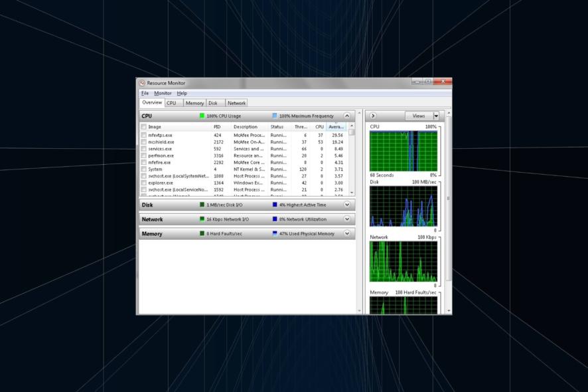This screenshot has height=392, width=588.
Task: Collapse the graphs panel using the arrow icon
Action: 372,115
